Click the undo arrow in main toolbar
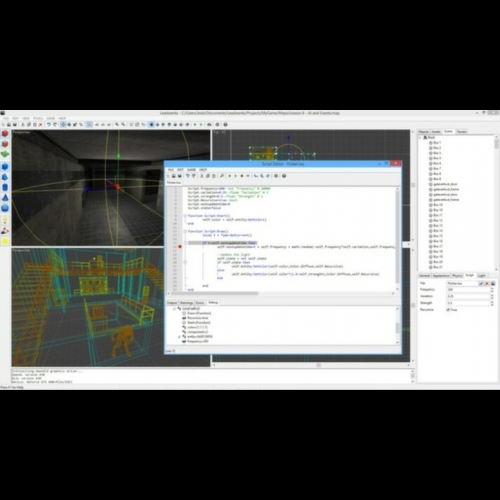The height and width of the screenshot is (500, 500). tap(49, 125)
